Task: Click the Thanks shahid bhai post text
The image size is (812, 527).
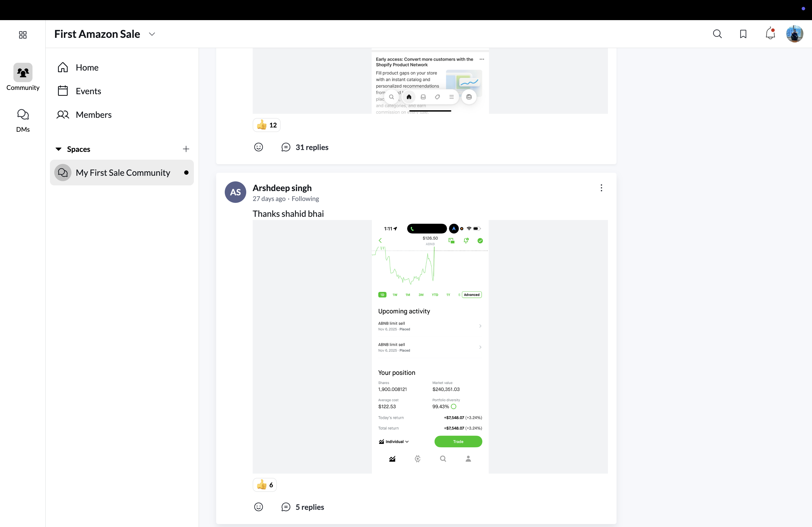Action: click(288, 214)
